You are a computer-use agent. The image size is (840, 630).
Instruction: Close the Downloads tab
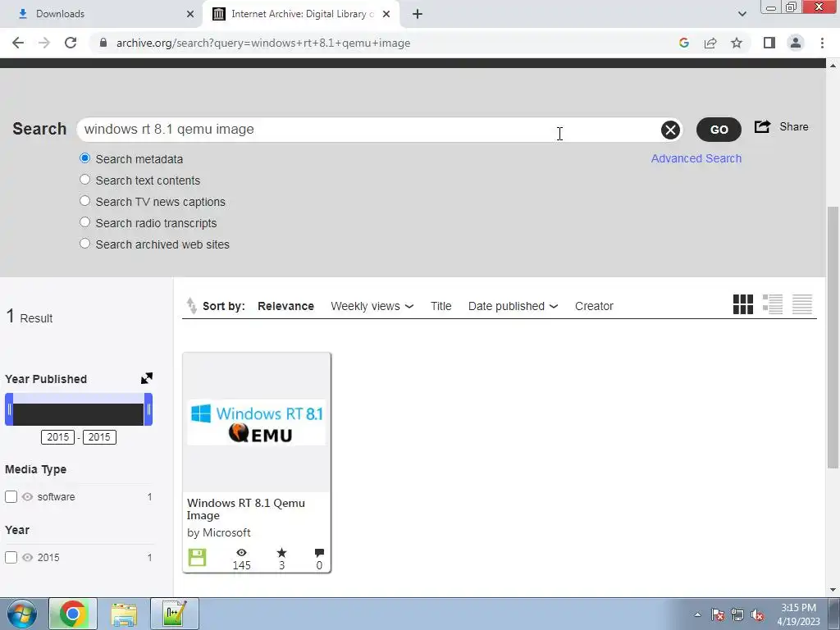(190, 14)
